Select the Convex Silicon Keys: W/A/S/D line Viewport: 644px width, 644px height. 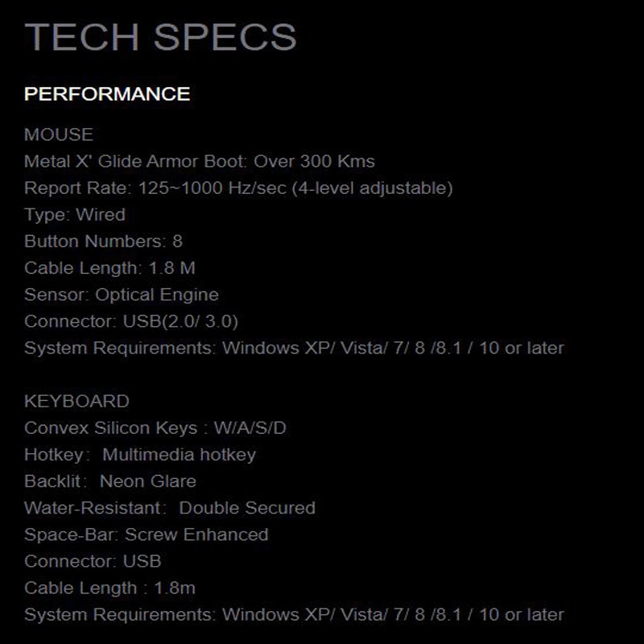pyautogui.click(x=155, y=428)
